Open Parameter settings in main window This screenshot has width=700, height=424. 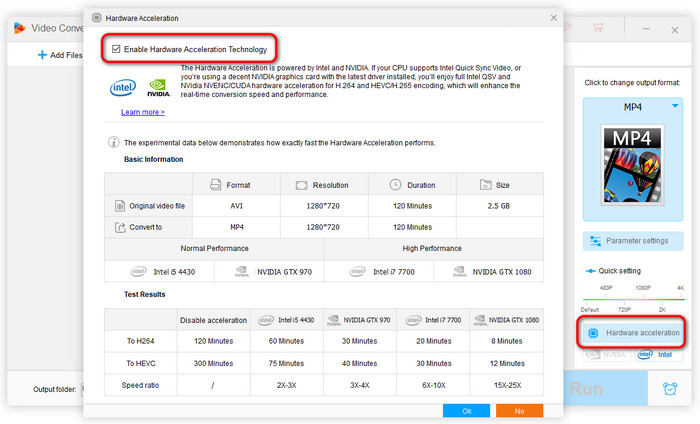pyautogui.click(x=633, y=241)
